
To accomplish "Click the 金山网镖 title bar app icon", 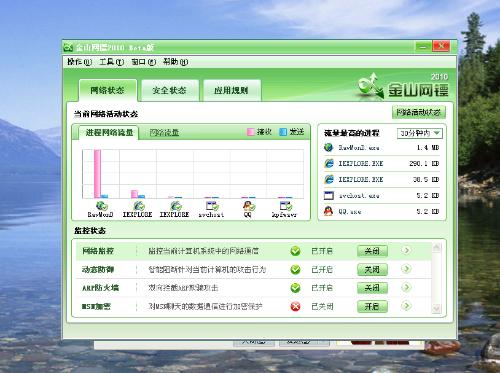I will [68, 47].
